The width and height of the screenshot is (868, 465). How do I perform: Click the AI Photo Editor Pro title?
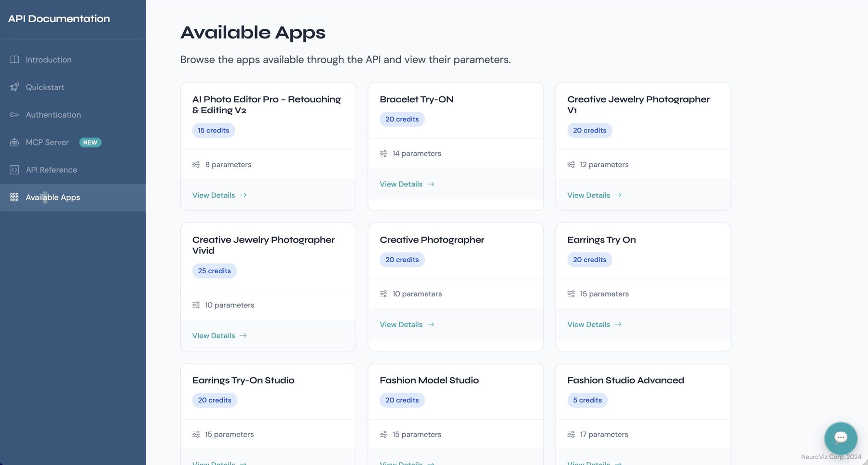point(267,105)
